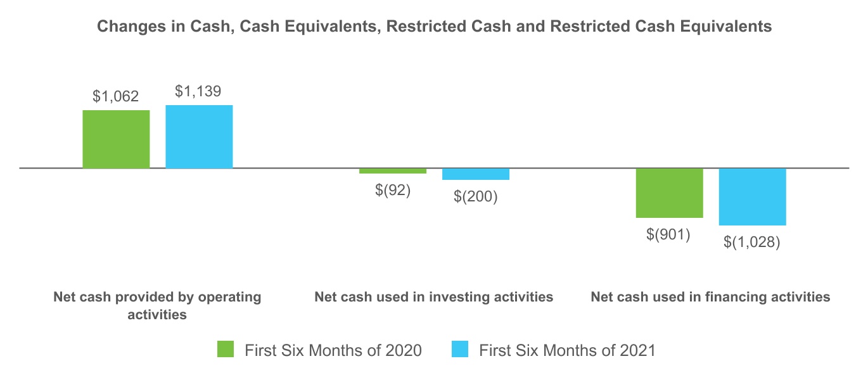Click the blue investing activities bar

click(476, 174)
